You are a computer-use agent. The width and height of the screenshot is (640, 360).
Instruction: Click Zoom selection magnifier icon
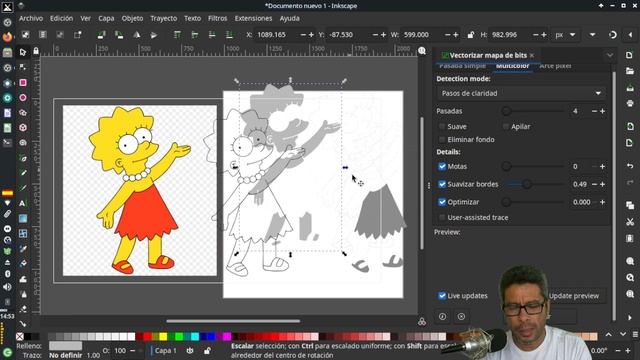pos(630,261)
